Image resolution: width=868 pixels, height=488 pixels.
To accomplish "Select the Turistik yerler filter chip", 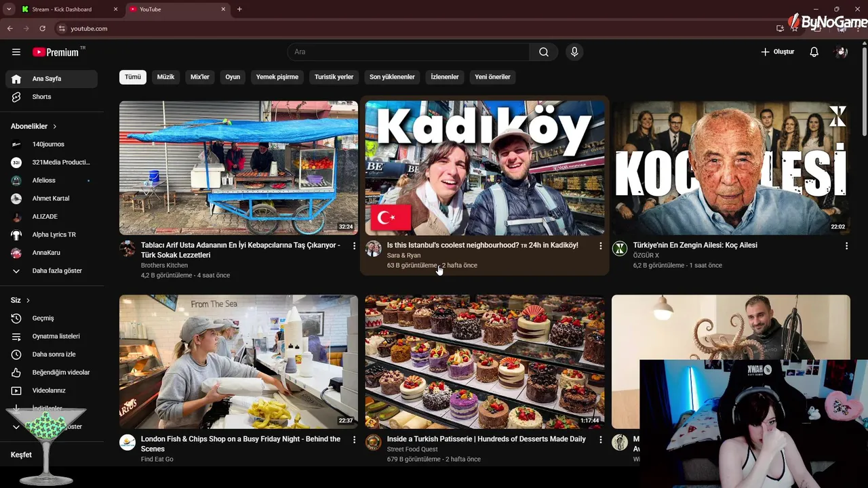I will pyautogui.click(x=334, y=77).
